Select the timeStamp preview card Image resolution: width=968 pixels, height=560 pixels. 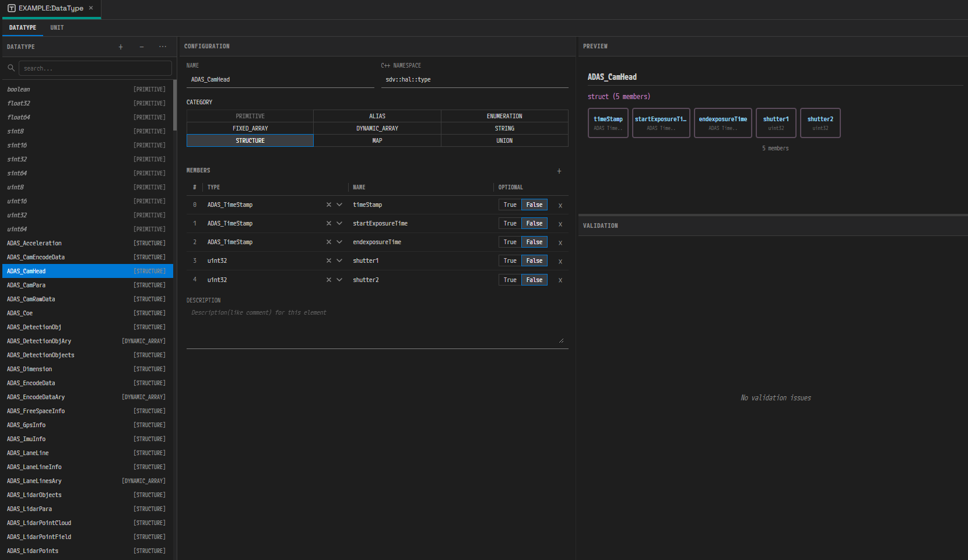pos(608,123)
